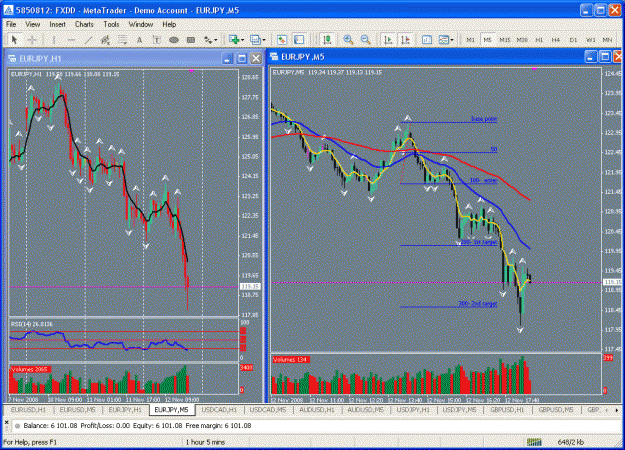This screenshot has height=450, width=625.
Task: Open the View menu
Action: pos(33,24)
